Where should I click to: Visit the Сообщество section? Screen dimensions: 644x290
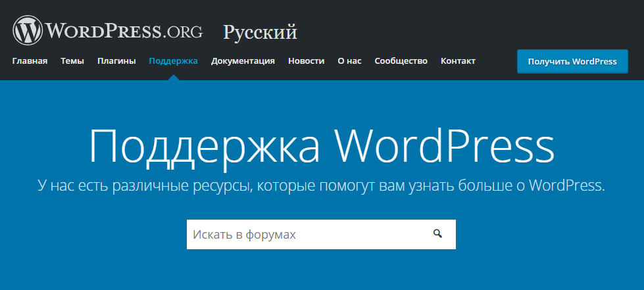click(401, 61)
